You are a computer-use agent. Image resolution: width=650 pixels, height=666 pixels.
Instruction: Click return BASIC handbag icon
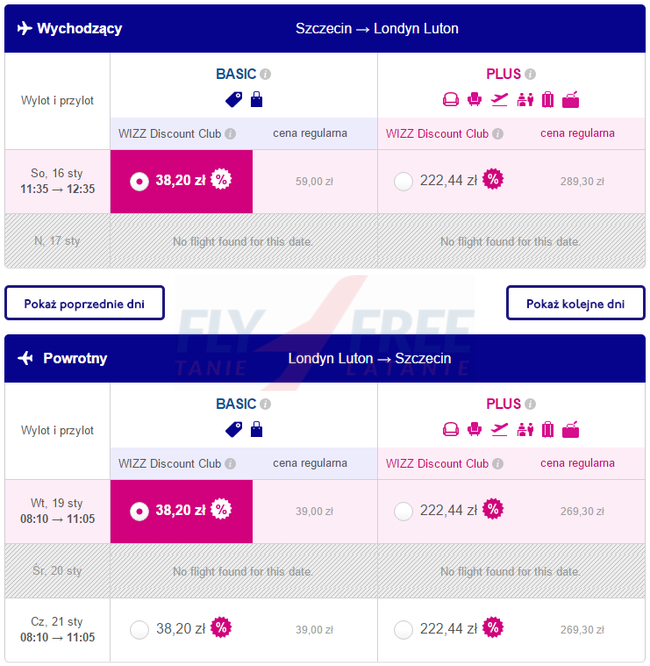pyautogui.click(x=257, y=430)
